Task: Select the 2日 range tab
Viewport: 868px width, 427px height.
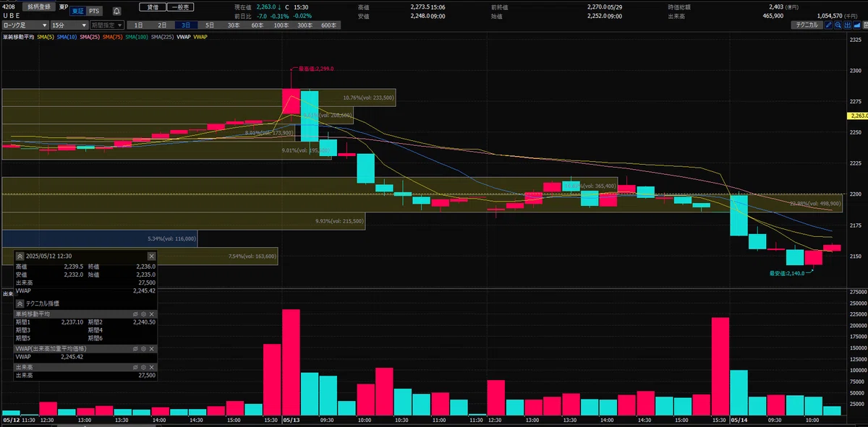Action: [x=163, y=25]
